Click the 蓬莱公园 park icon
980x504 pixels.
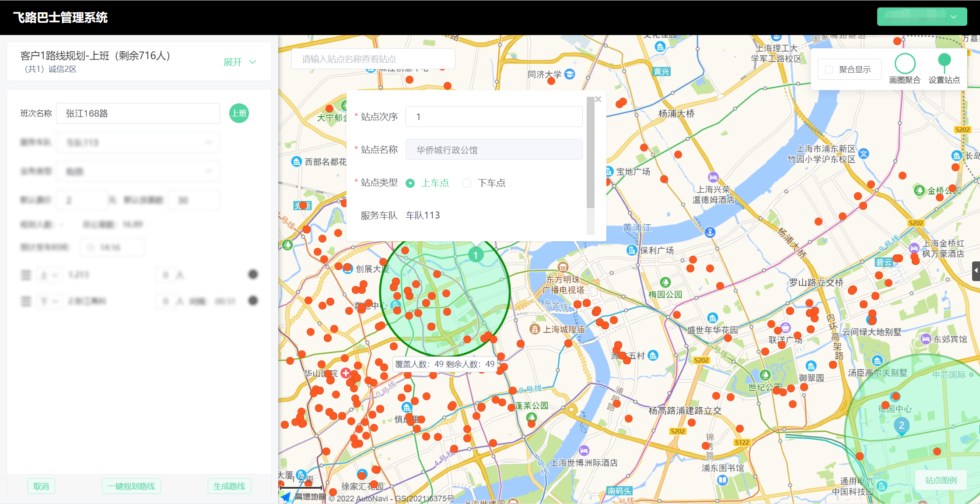pos(531,417)
